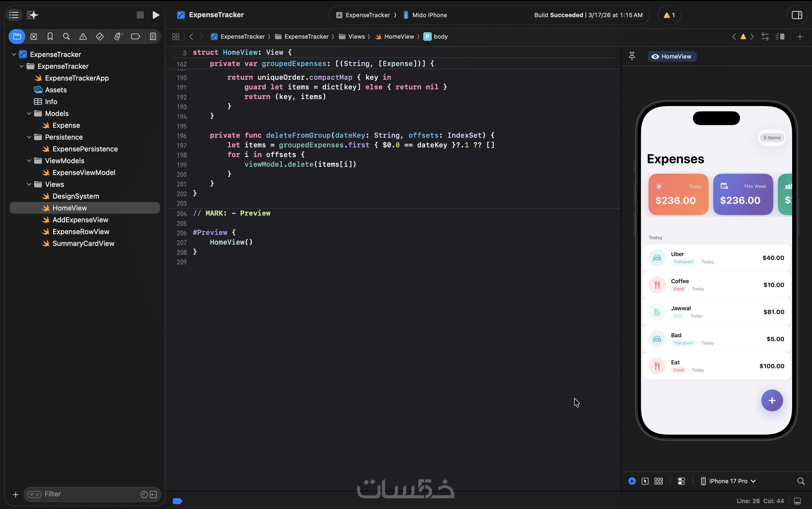Tap the plus add-expense button in preview
The image size is (812, 509).
[772, 401]
